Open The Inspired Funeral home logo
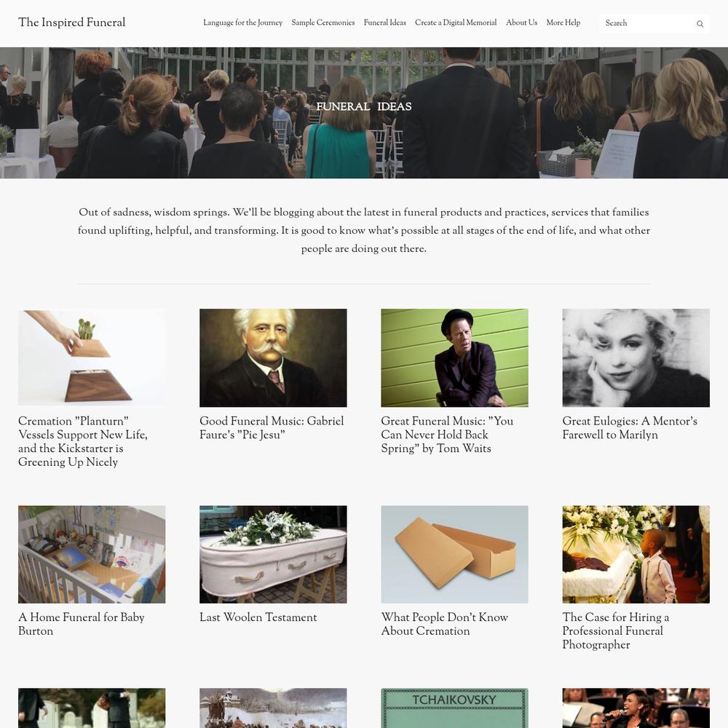Image resolution: width=728 pixels, height=728 pixels. 72,23
